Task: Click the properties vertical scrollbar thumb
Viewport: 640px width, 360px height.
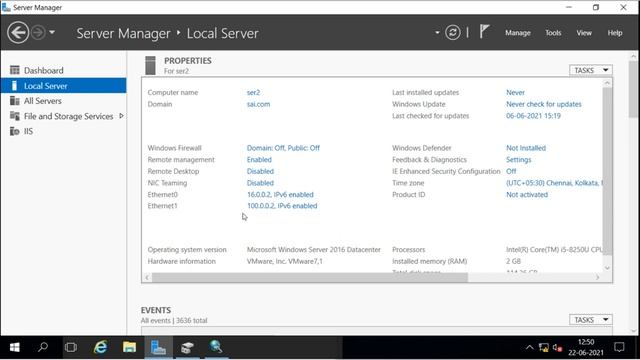Action: [607, 171]
